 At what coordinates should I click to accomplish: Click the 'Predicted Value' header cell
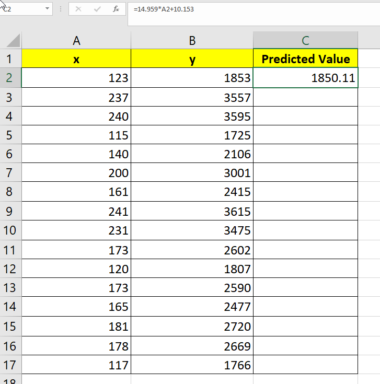[305, 59]
